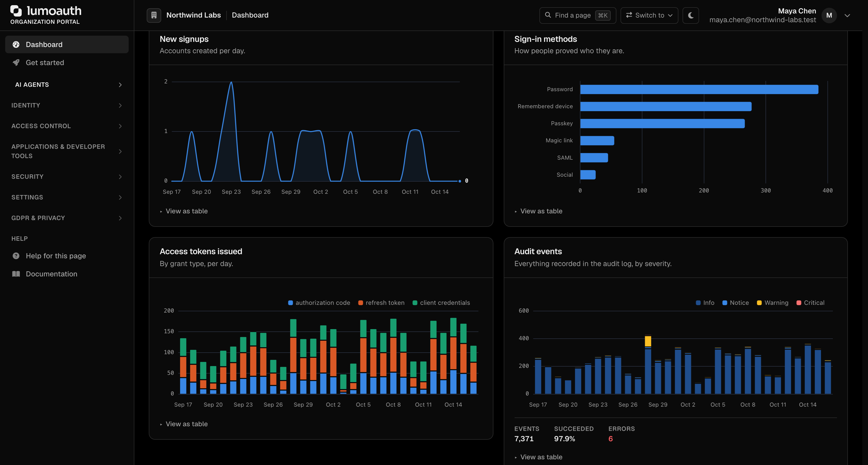This screenshot has height=465, width=868.
Task: Click the search magnifier icon
Action: [548, 15]
